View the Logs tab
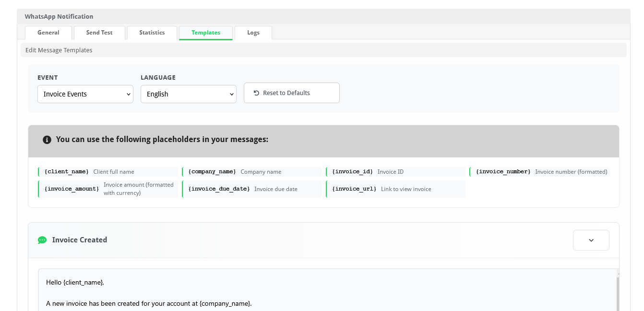Image resolution: width=644 pixels, height=311 pixels. 253,33
